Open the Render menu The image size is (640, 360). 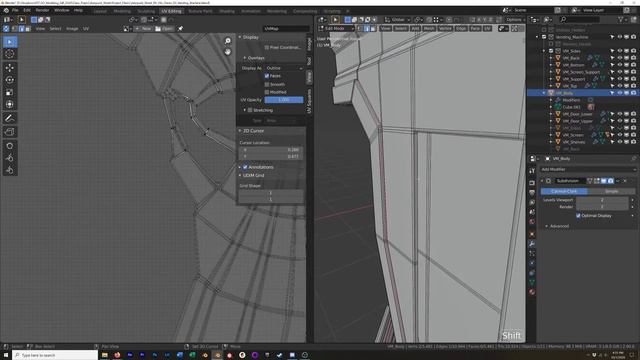click(42, 10)
